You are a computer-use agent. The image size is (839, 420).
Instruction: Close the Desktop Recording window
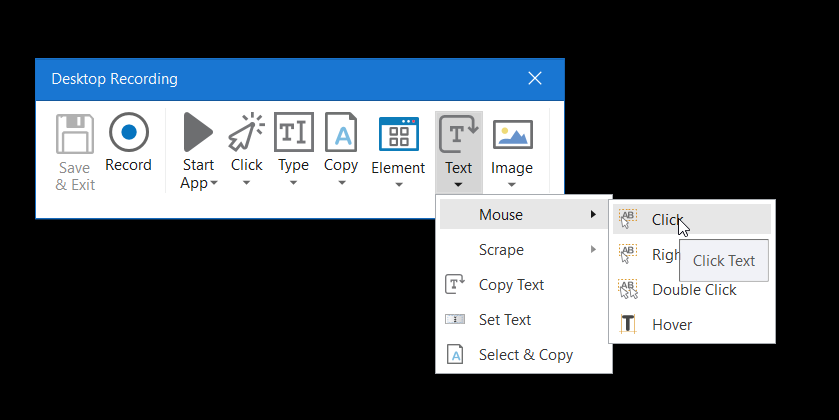(x=535, y=79)
